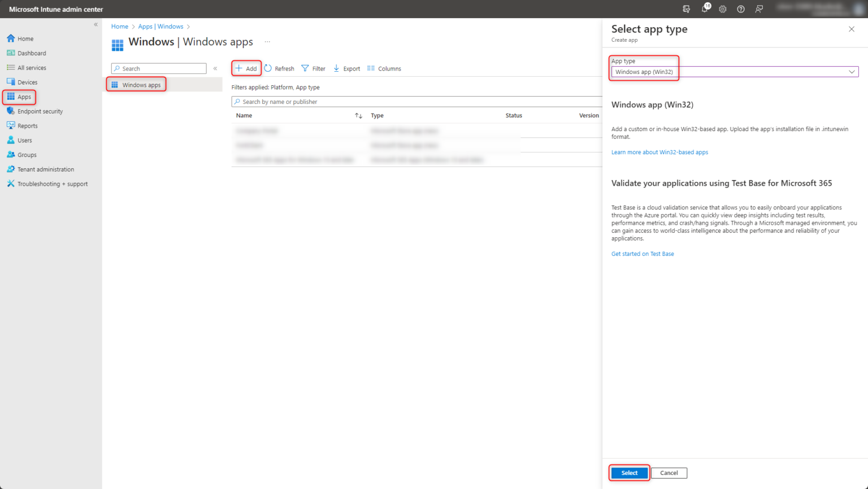The width and height of the screenshot is (868, 489).
Task: Collapse the Windows apps search pane
Action: [215, 68]
